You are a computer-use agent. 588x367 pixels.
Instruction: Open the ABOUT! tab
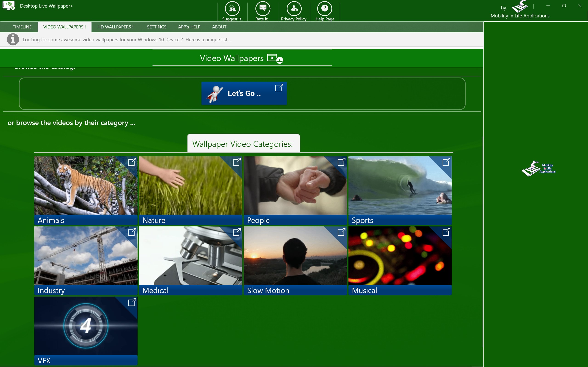pyautogui.click(x=220, y=27)
